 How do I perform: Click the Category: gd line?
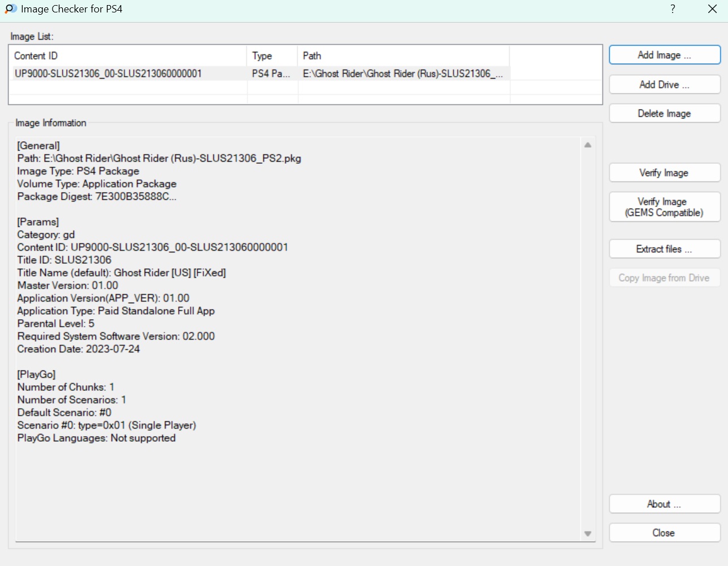(46, 235)
